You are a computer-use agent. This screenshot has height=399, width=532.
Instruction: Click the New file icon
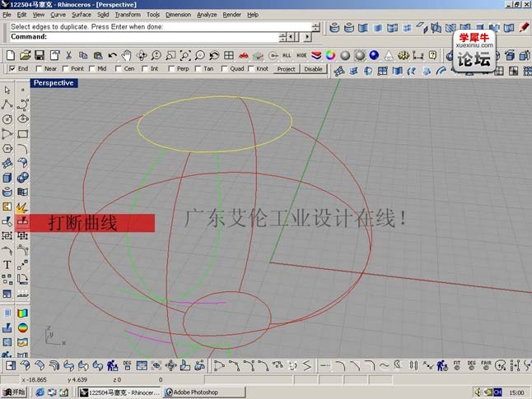point(11,55)
